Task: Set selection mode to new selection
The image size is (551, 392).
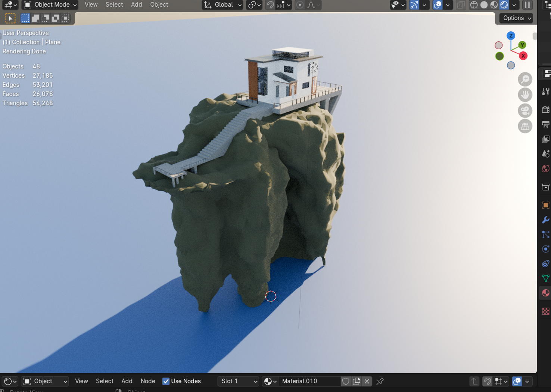Action: tap(25, 18)
